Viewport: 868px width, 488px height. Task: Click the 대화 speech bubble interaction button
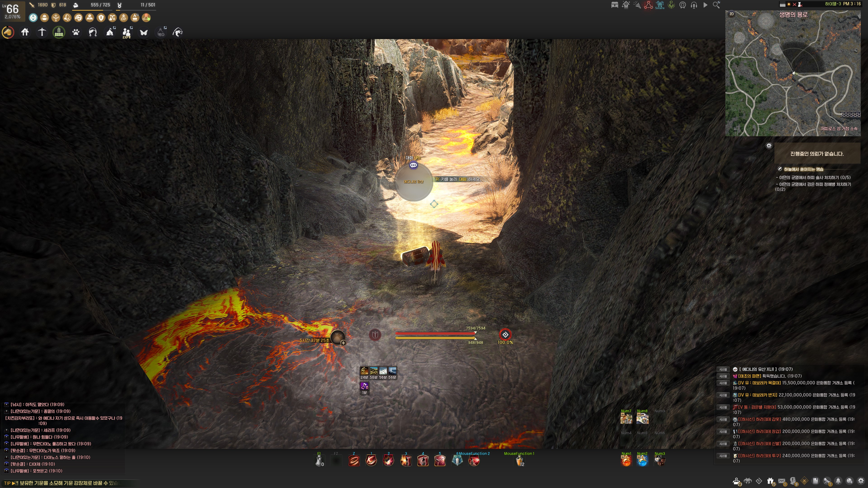pos(413,165)
